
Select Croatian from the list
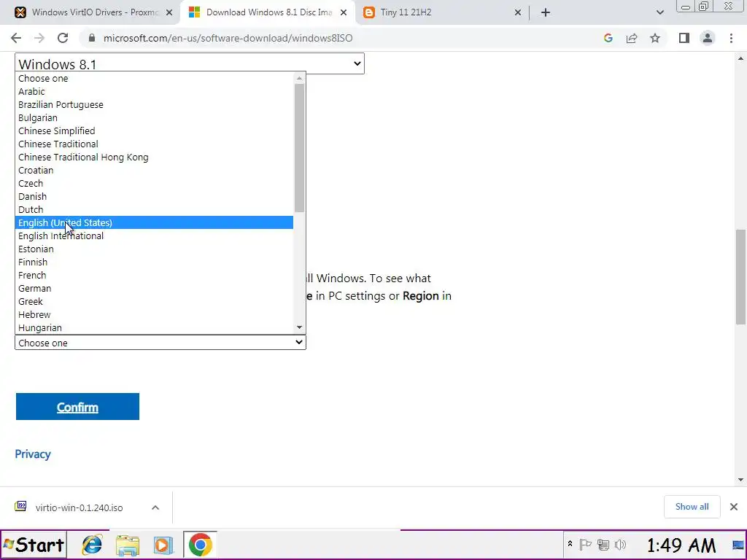click(155, 170)
